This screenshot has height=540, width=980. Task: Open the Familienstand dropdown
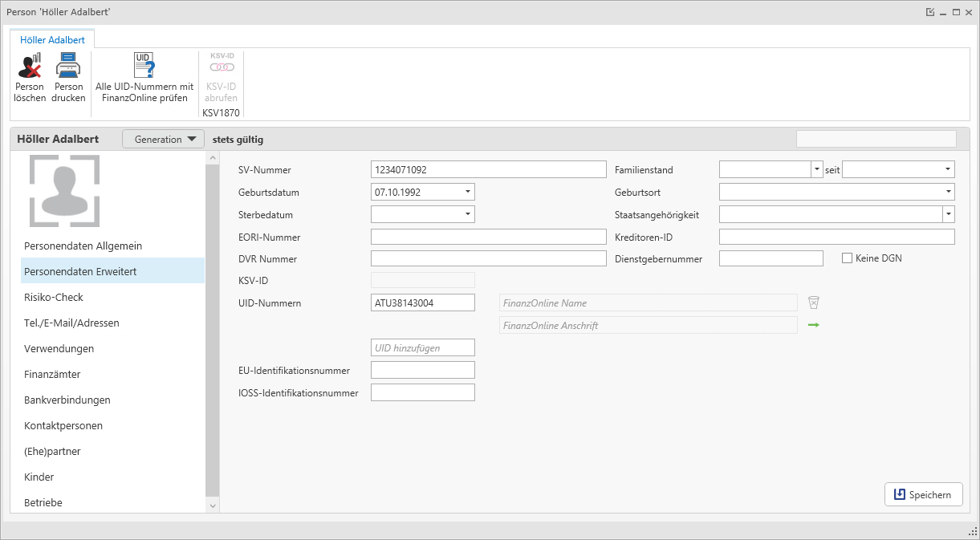[817, 169]
